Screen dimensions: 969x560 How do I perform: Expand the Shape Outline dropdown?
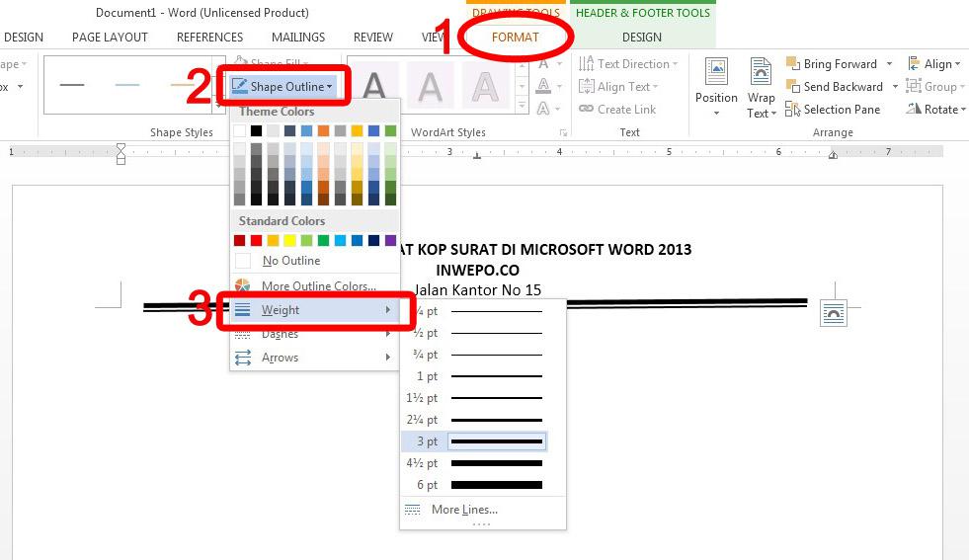pyautogui.click(x=283, y=87)
